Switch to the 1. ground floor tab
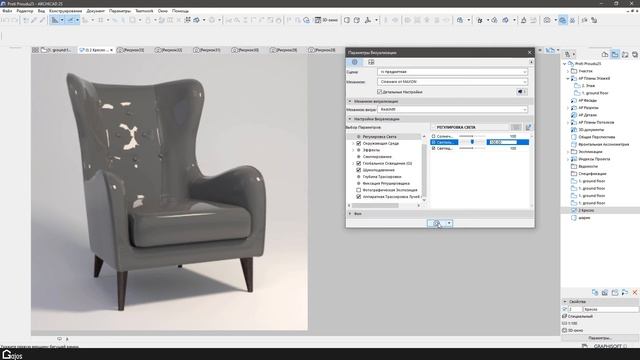640x360 pixels. tap(56, 50)
